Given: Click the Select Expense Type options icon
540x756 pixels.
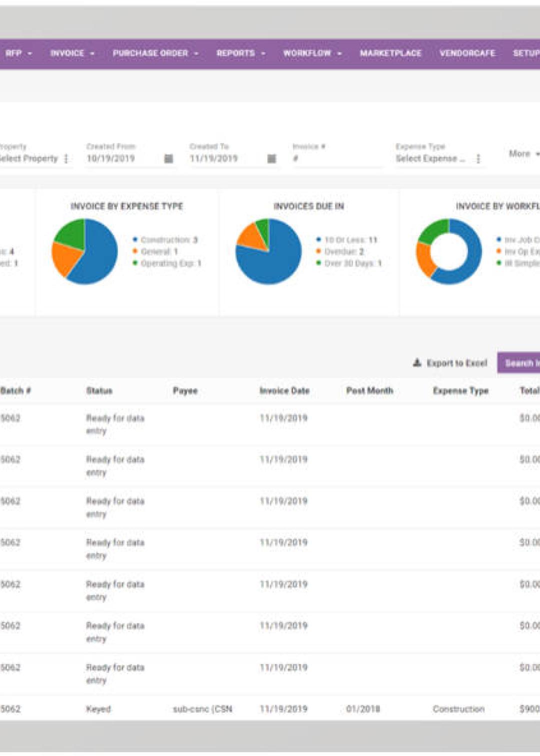Looking at the screenshot, I should (478, 158).
